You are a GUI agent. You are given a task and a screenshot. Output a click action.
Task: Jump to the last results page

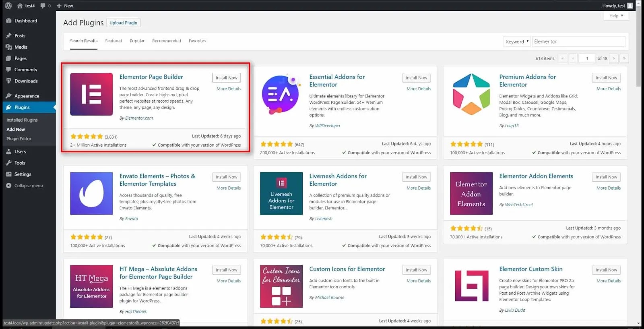click(x=624, y=58)
